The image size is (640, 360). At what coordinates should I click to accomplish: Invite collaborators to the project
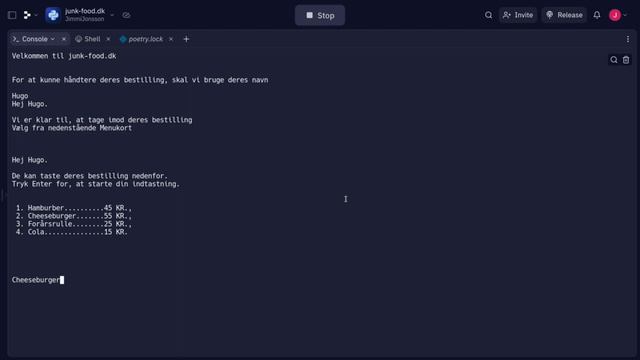518,15
